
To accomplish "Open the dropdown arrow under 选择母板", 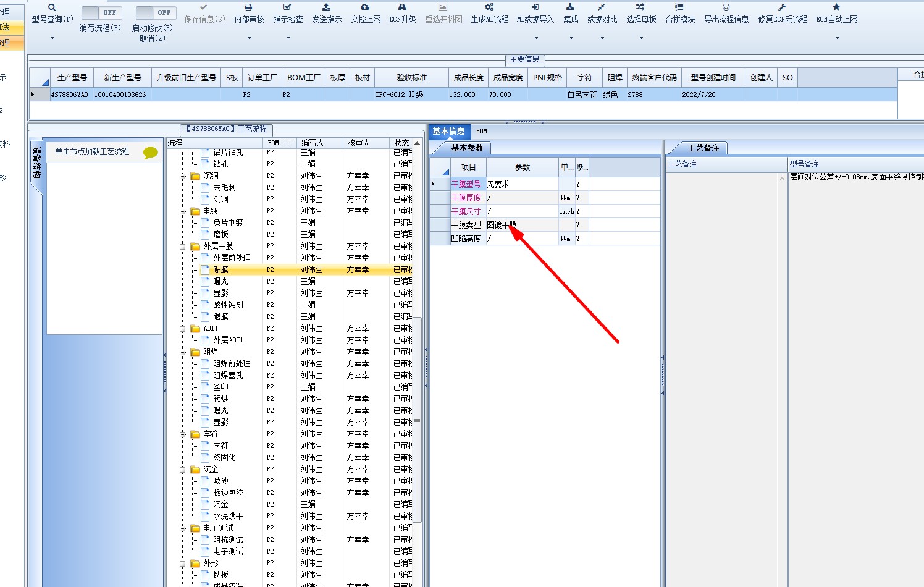I will pos(640,38).
